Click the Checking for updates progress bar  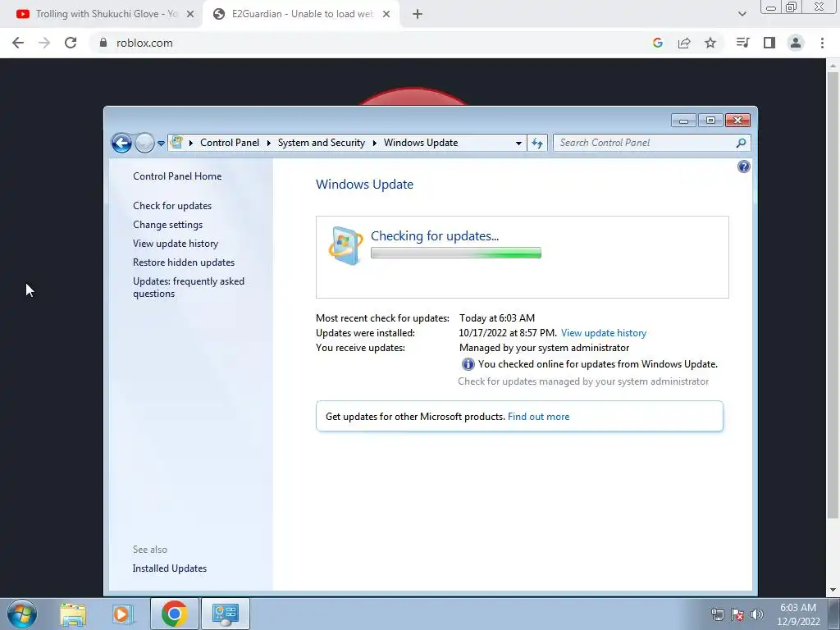tap(456, 253)
